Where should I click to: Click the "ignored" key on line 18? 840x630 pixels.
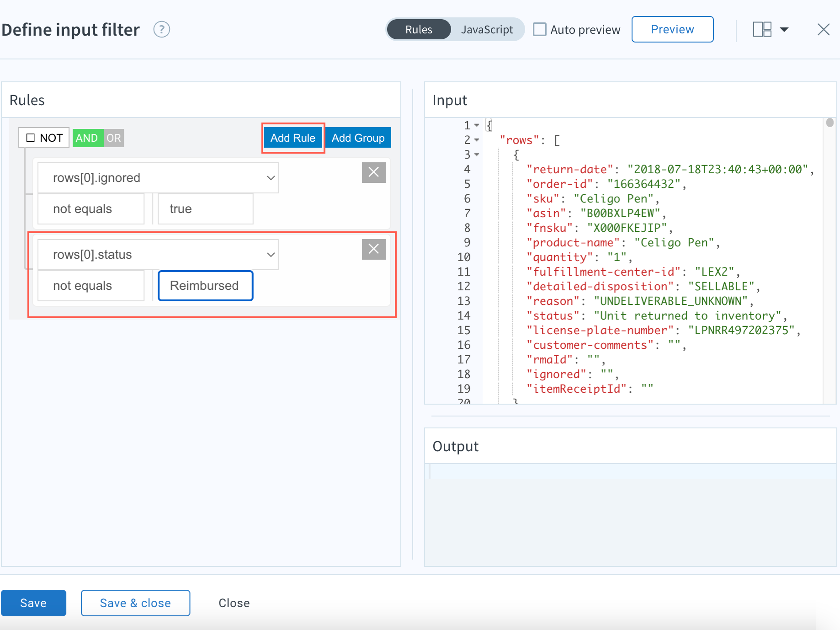pyautogui.click(x=556, y=374)
